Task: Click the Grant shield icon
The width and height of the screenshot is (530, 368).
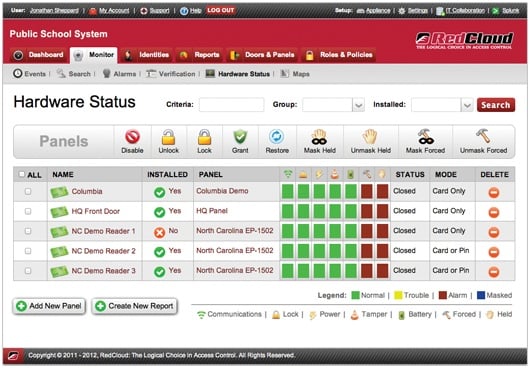Action: pos(240,137)
